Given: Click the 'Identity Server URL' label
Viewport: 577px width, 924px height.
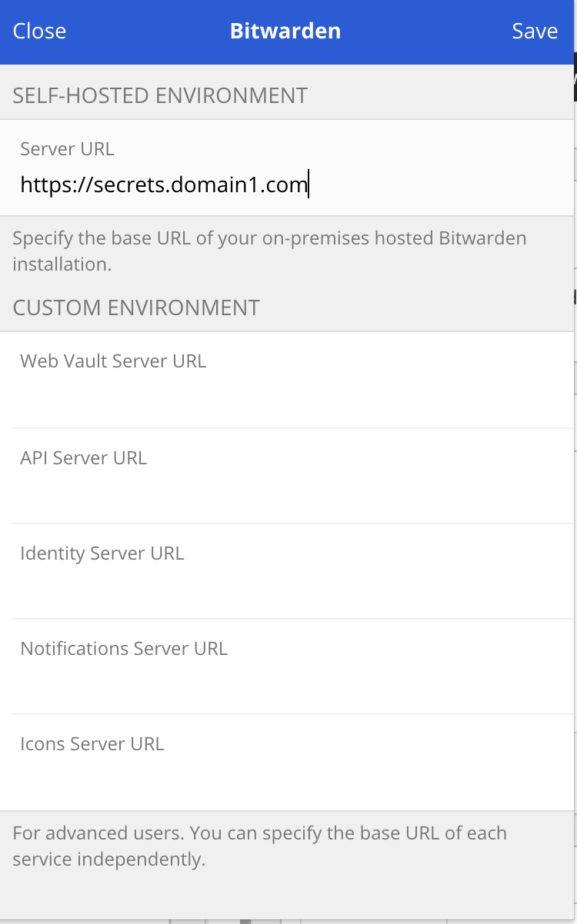Looking at the screenshot, I should 102,553.
